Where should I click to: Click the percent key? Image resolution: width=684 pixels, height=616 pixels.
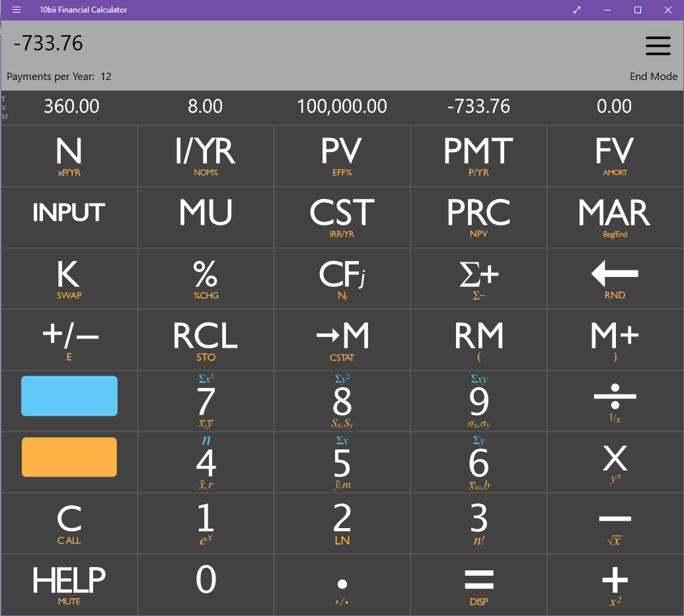pos(206,279)
